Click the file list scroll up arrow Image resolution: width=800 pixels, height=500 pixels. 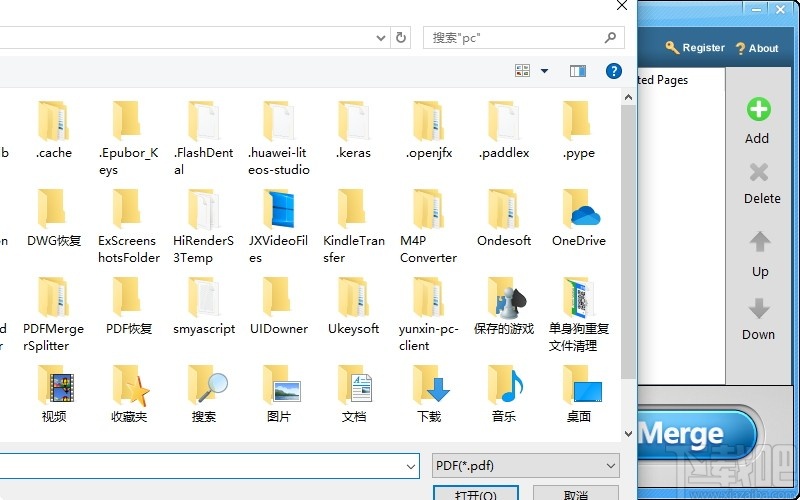[629, 97]
